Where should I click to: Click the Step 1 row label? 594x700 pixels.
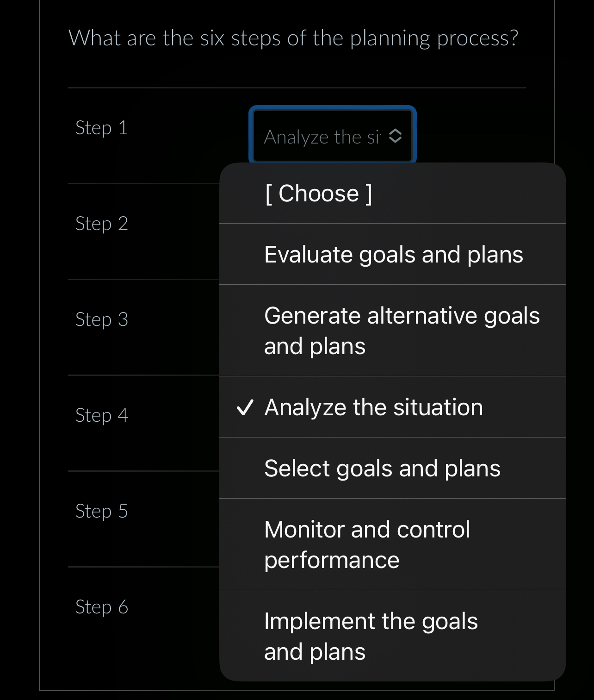pos(101,128)
